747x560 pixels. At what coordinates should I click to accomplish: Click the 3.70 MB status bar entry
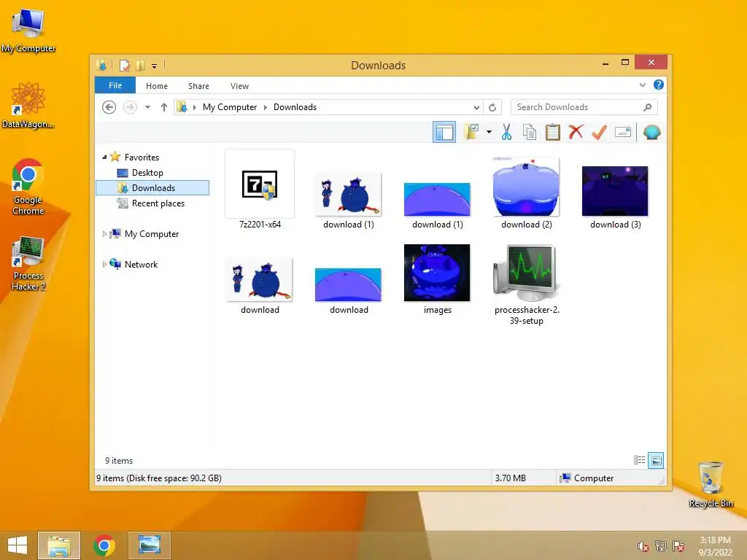510,478
